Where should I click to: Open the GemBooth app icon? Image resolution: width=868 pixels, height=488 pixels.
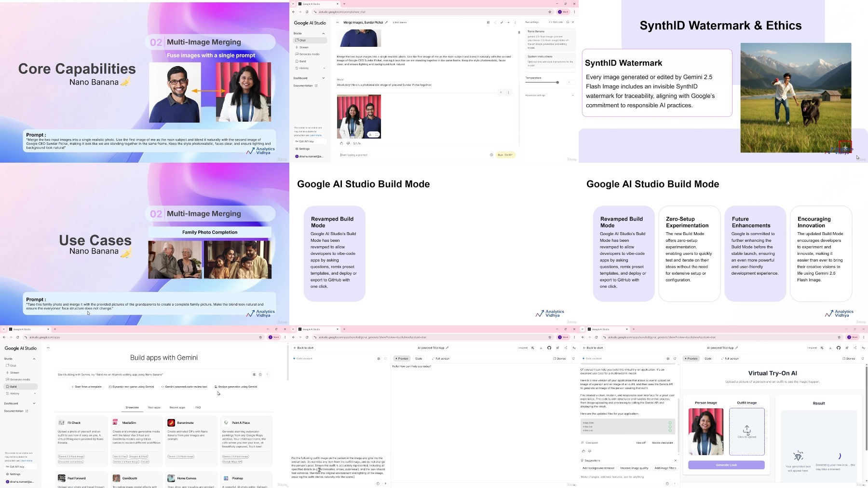(116, 478)
